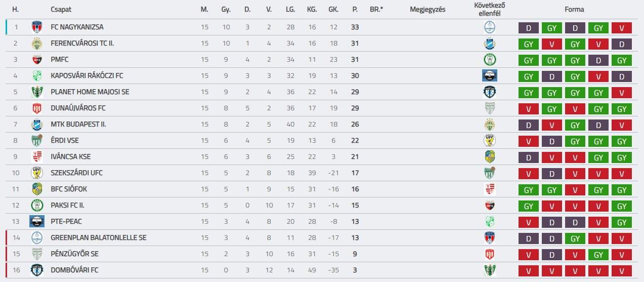Click the Kaposvári Rákóczi FC crest

point(36,76)
